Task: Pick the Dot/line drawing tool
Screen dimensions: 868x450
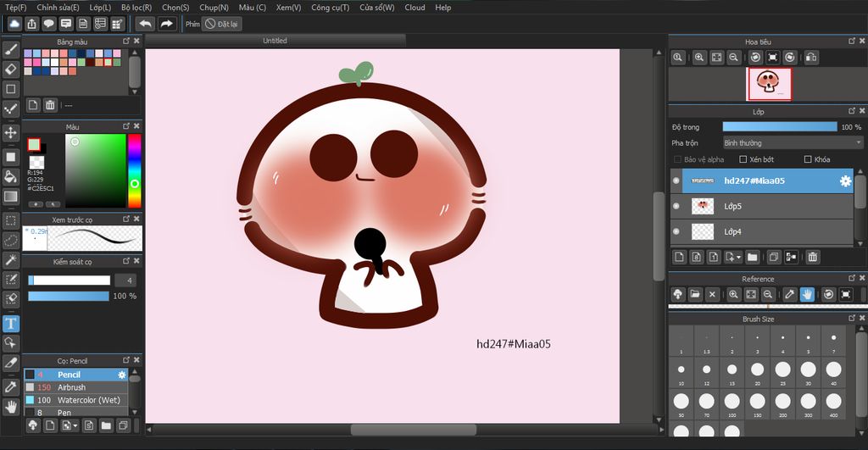Action: (11, 108)
